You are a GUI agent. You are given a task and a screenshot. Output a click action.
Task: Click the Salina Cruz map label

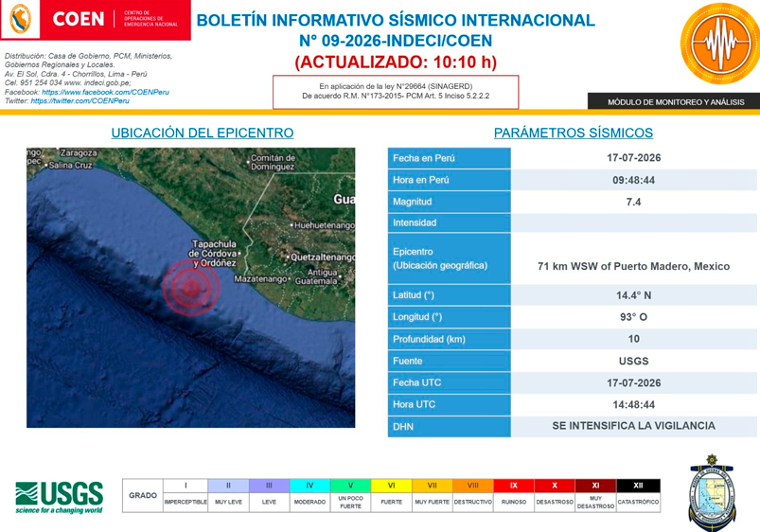point(70,165)
